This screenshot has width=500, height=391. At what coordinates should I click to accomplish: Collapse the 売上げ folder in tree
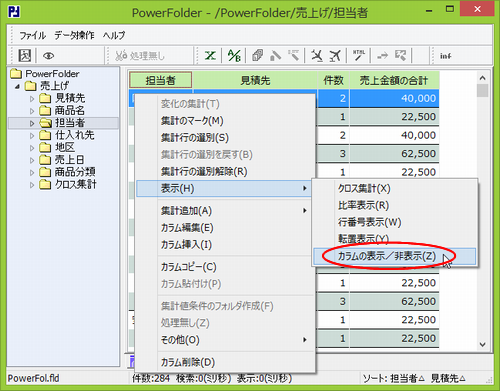pyautogui.click(x=17, y=86)
